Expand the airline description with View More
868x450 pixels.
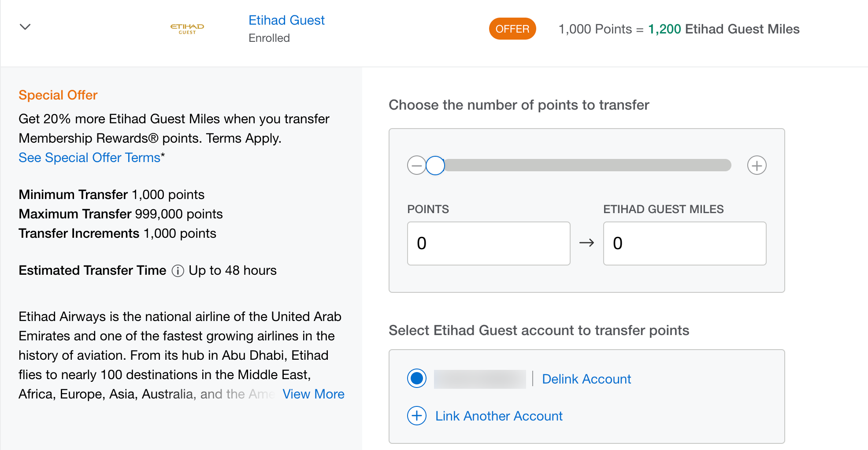(x=313, y=394)
